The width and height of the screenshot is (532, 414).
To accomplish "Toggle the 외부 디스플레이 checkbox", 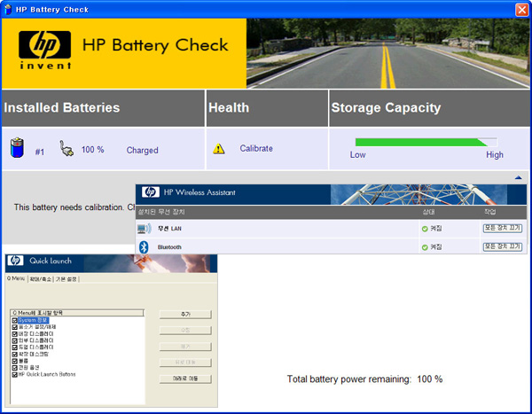I will (x=14, y=340).
